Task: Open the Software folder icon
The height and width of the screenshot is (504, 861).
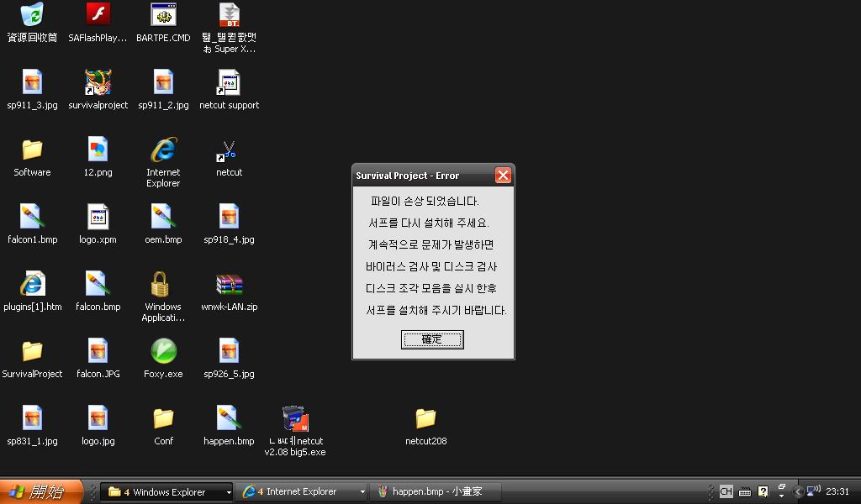Action: coord(32,150)
